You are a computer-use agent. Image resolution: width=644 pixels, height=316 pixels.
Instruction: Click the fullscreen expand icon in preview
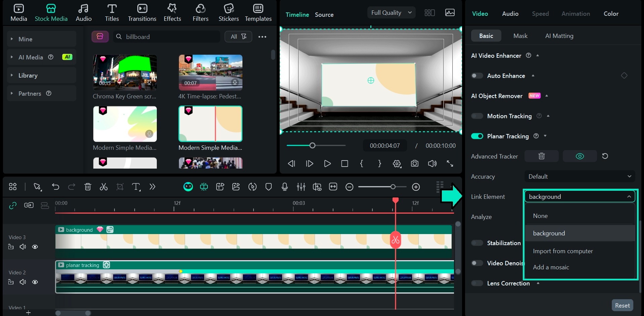click(x=450, y=164)
